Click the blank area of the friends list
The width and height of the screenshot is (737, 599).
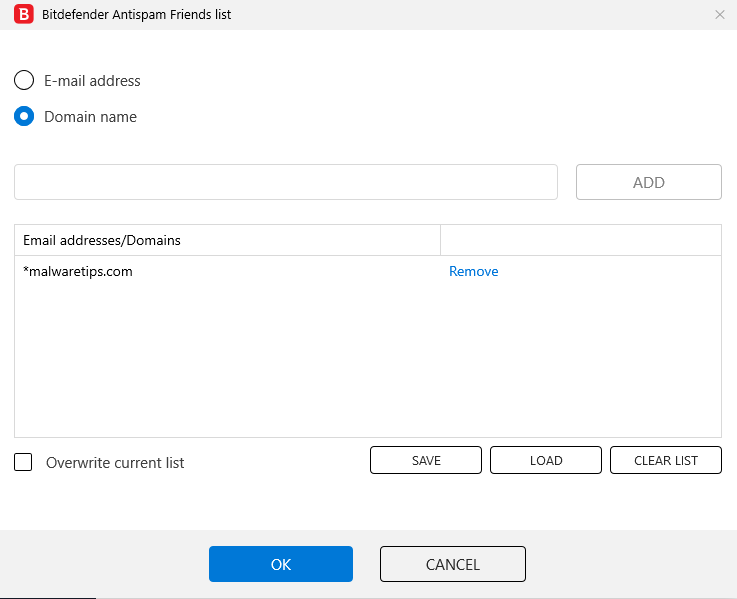click(x=367, y=360)
